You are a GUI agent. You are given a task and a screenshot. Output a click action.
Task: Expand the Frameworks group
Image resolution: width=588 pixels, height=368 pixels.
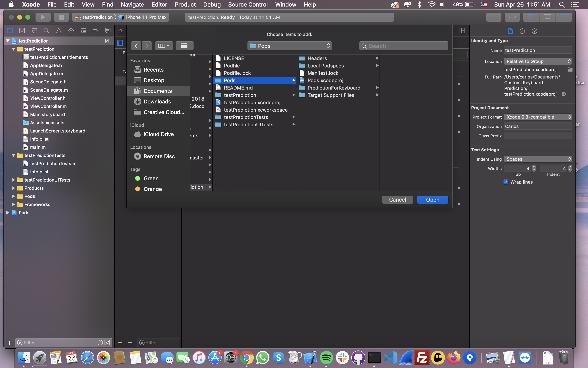[13, 204]
